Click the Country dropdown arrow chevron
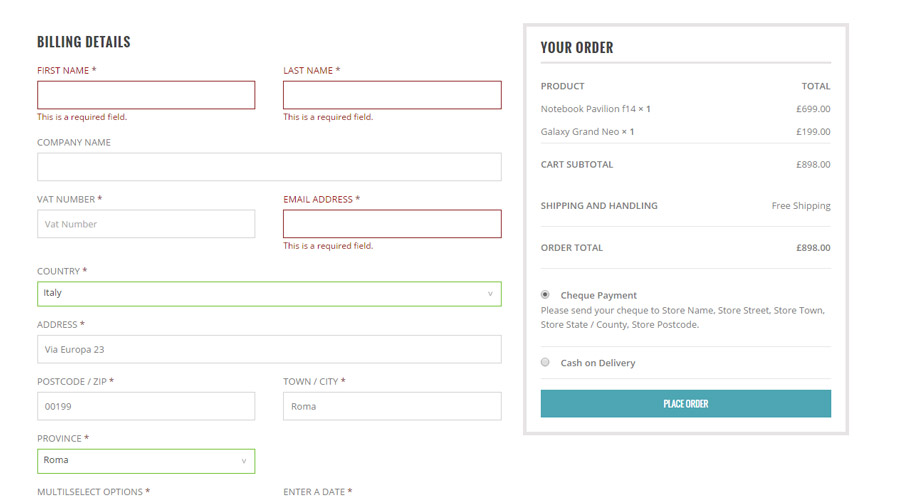 [490, 293]
